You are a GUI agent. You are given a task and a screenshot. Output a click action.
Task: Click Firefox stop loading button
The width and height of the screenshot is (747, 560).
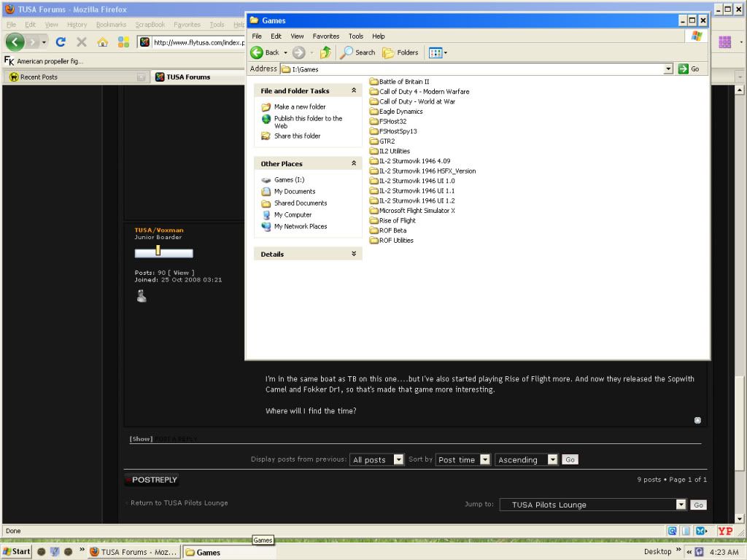82,42
